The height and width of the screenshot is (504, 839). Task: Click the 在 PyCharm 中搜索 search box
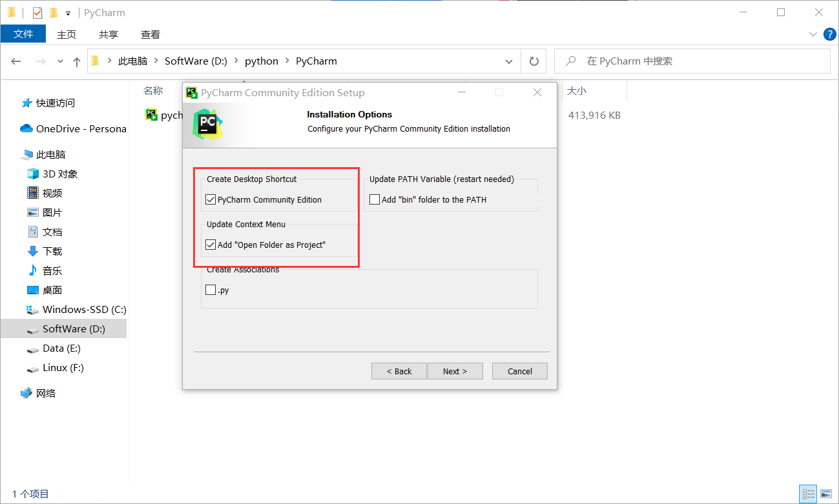[692, 61]
